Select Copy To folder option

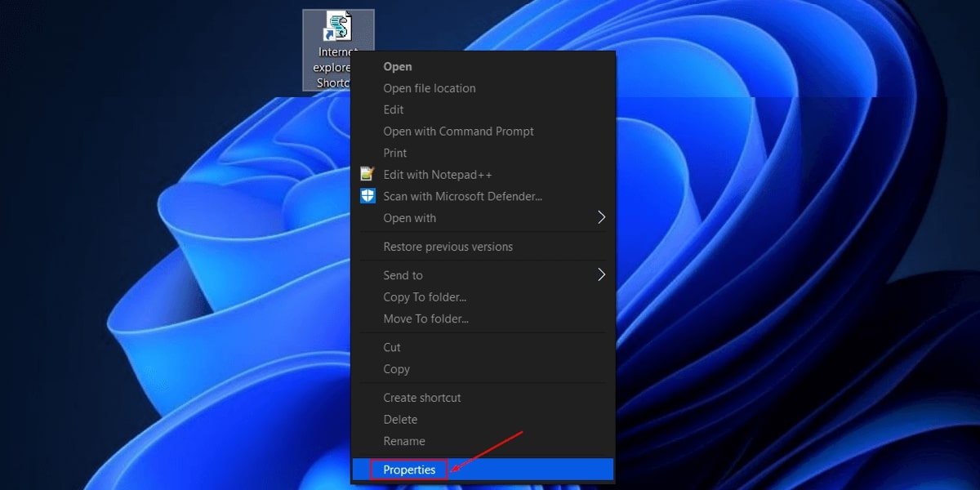click(426, 296)
